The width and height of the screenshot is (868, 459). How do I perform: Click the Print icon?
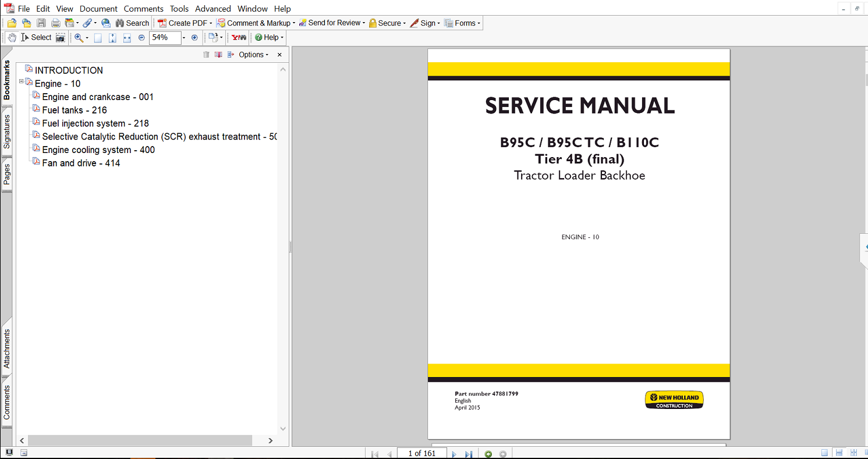click(55, 23)
